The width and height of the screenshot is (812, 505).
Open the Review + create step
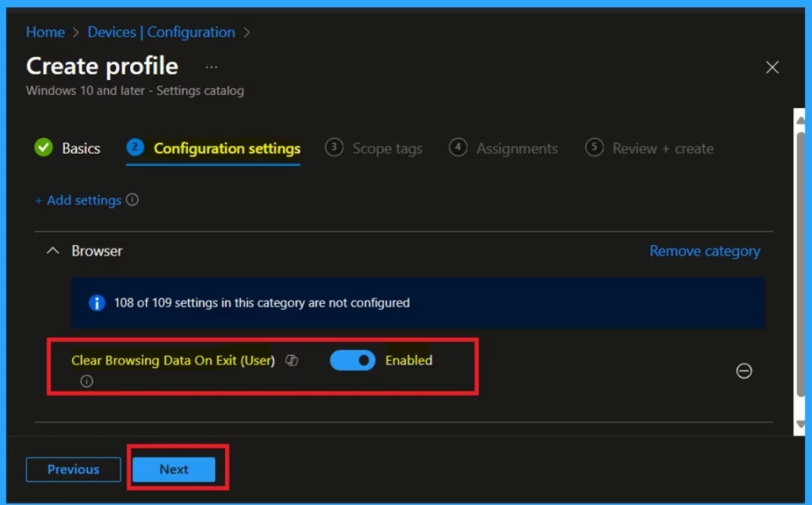649,148
